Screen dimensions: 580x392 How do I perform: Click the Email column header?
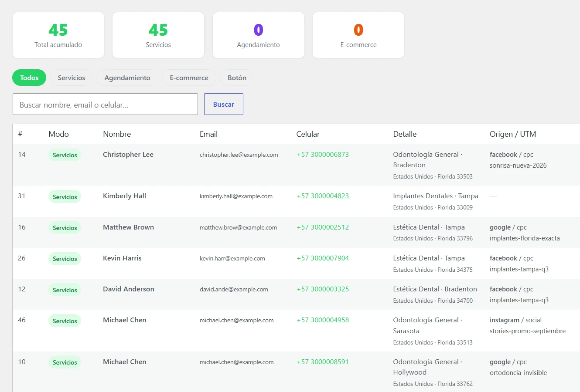coord(208,134)
